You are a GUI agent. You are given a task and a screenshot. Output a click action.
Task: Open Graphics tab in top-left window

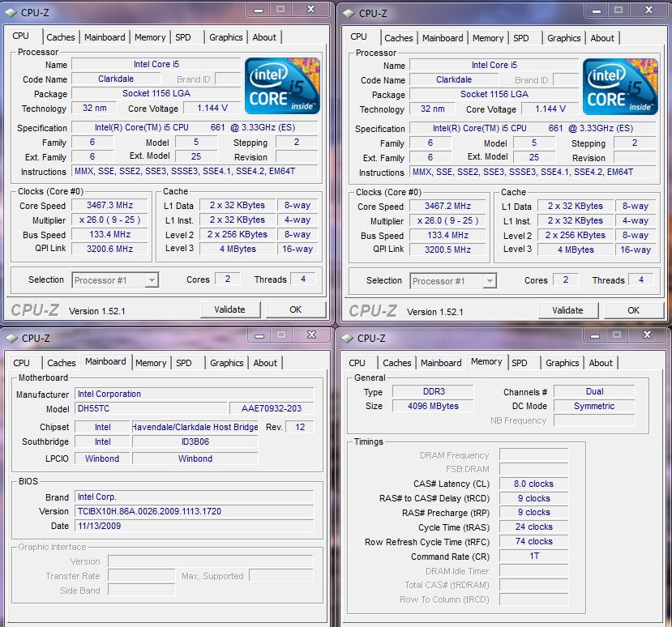226,37
